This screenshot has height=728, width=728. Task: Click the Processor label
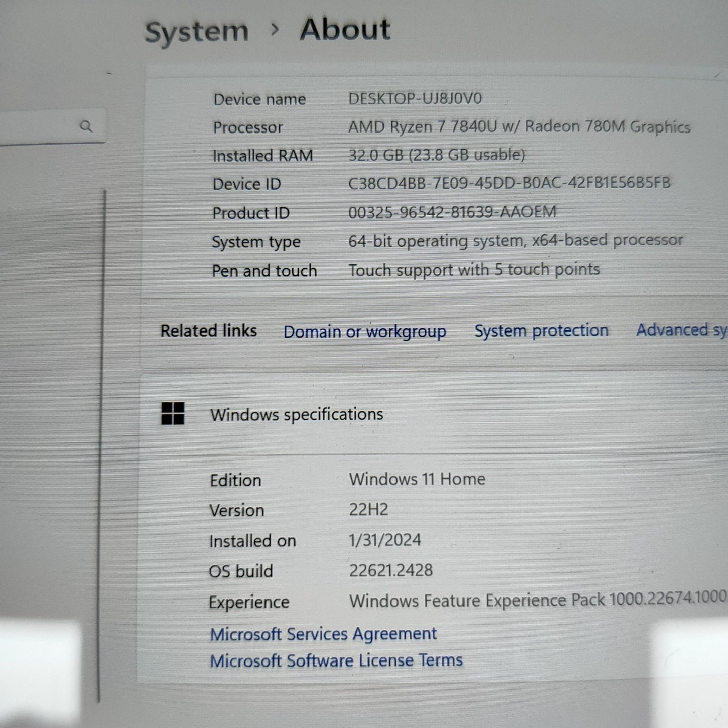tap(248, 127)
